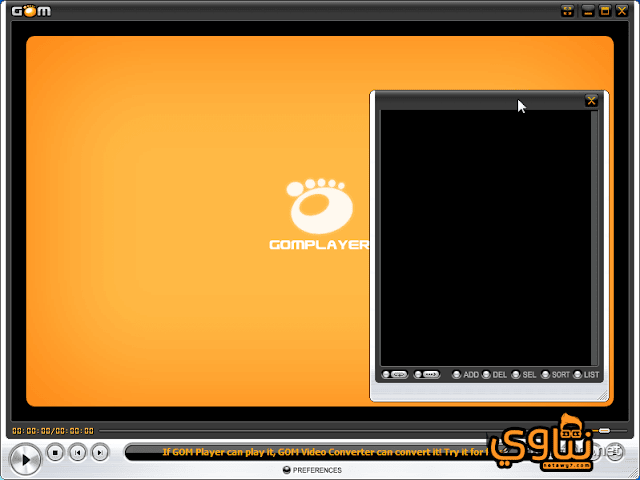Open the playlist SORT options
This screenshot has width=640, height=480.
pos(555,375)
